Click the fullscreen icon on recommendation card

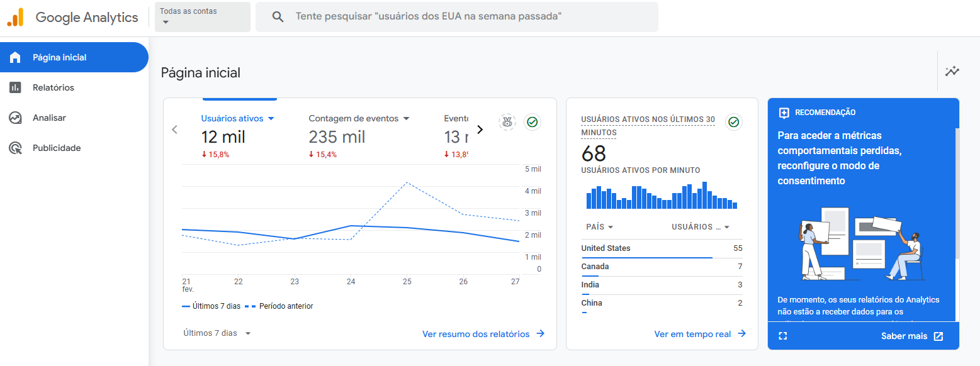[x=782, y=336]
